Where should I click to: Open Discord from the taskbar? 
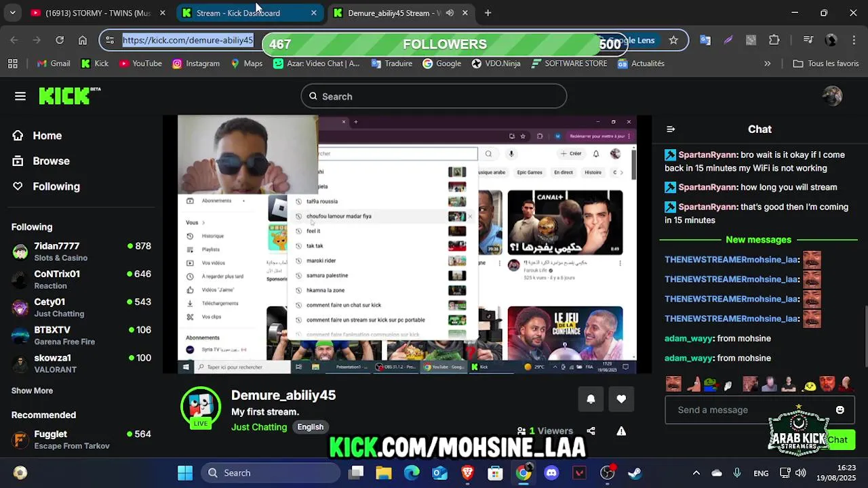551,473
